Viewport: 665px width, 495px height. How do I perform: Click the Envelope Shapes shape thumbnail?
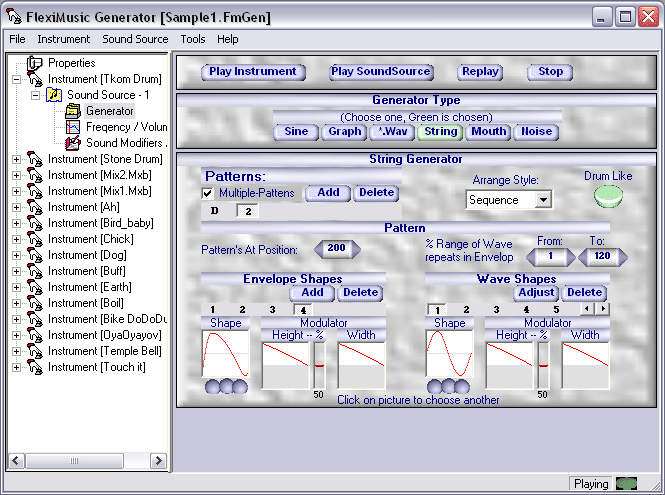click(x=226, y=354)
